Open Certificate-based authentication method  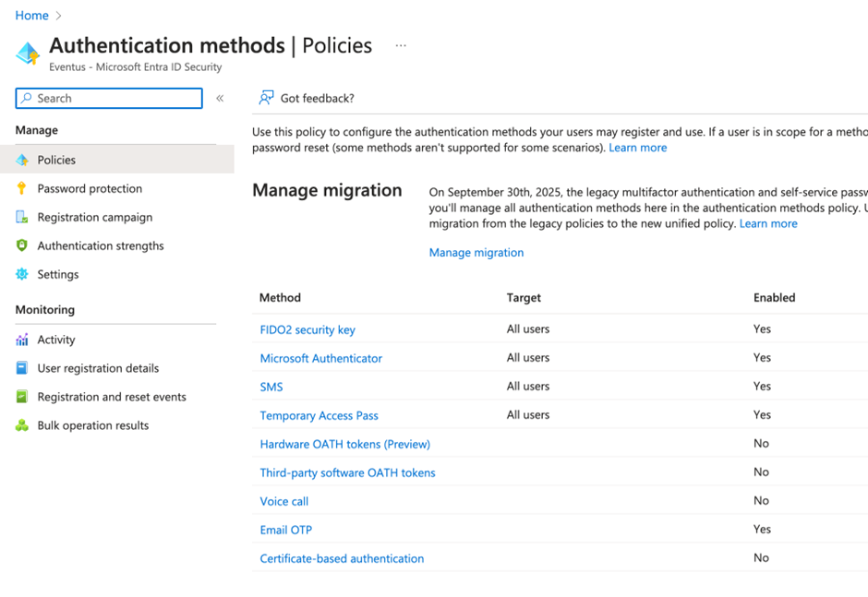[342, 559]
